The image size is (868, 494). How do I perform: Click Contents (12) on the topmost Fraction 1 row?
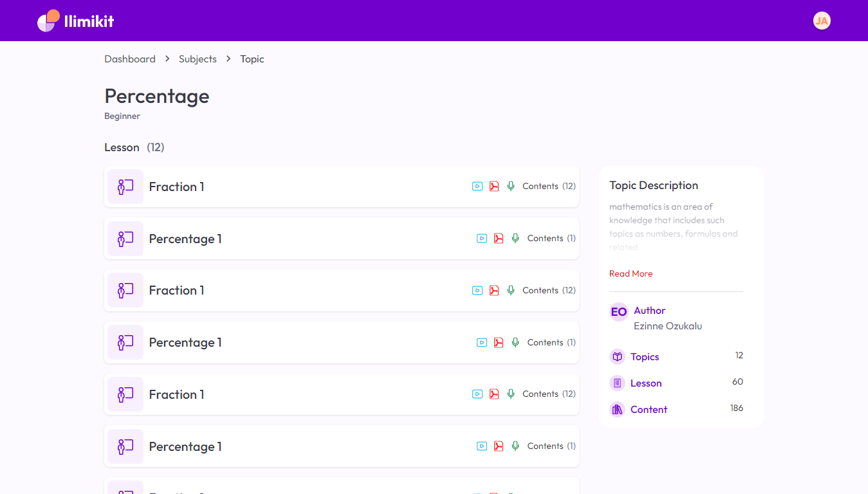[549, 187]
